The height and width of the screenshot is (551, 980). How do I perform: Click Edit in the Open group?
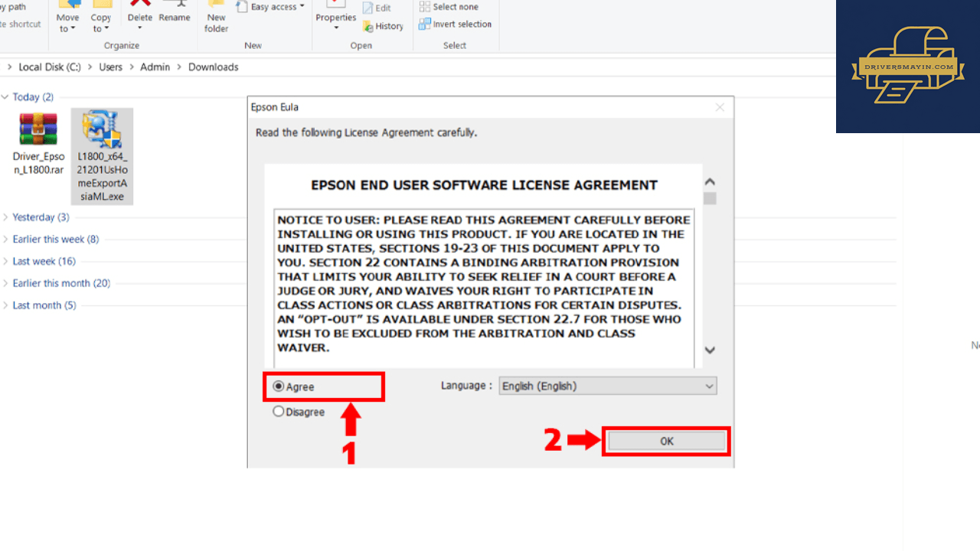point(377,8)
